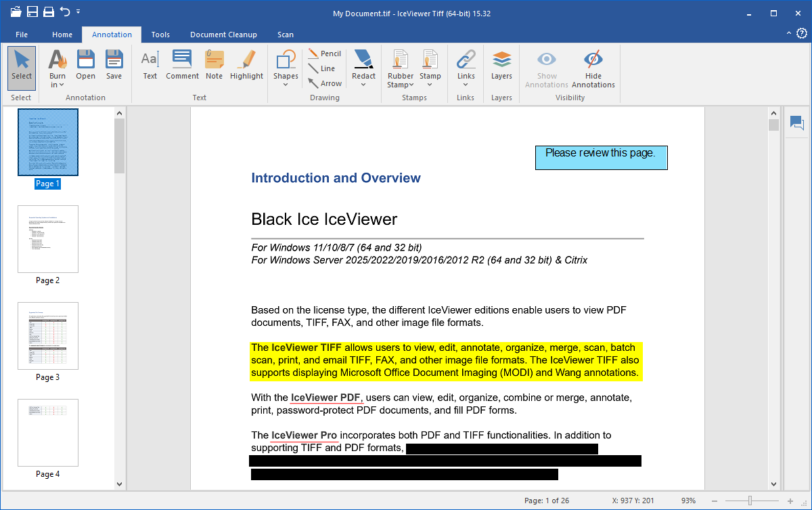812x510 pixels.
Task: Click document view scroll down arrow
Action: pos(773,484)
